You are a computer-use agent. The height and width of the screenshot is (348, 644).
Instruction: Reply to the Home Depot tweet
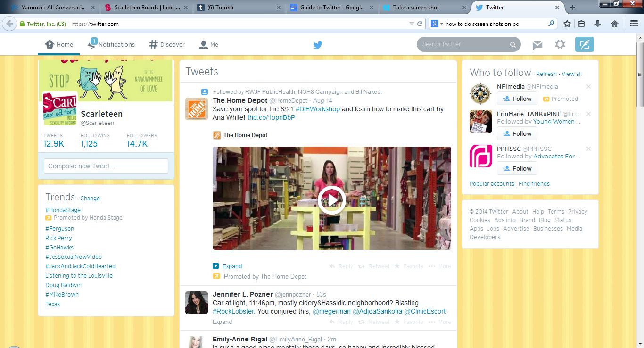pyautogui.click(x=341, y=266)
